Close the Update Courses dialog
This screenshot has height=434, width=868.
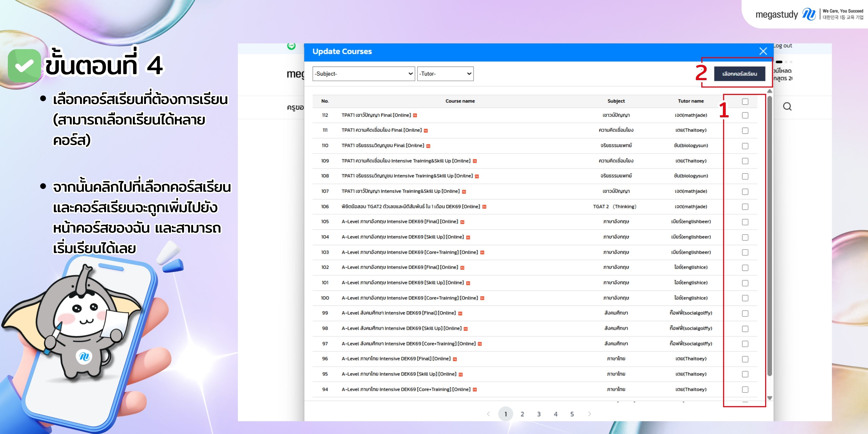[763, 51]
